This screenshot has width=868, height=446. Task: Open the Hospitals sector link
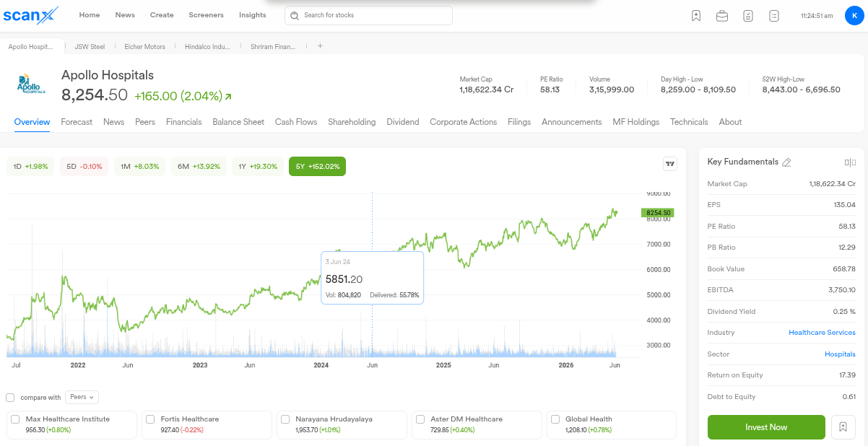click(x=840, y=354)
